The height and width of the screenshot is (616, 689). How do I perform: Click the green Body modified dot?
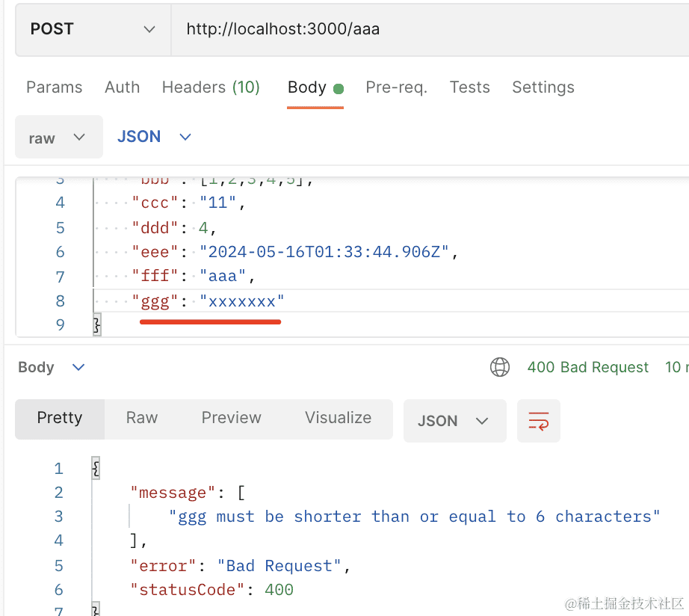(339, 89)
